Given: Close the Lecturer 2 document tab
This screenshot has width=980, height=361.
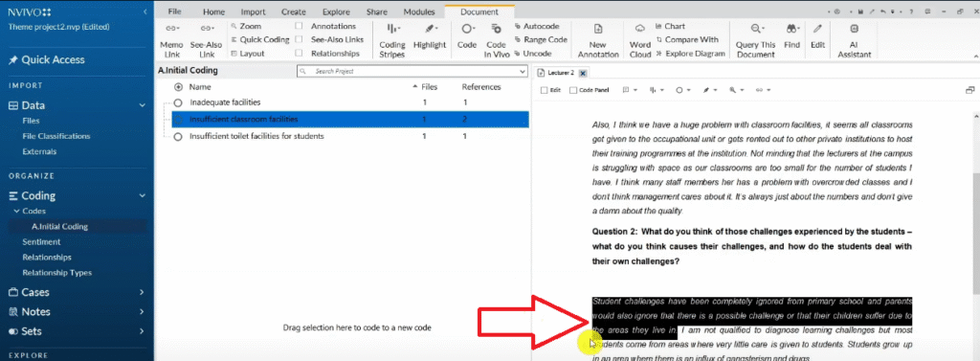Looking at the screenshot, I should point(583,73).
